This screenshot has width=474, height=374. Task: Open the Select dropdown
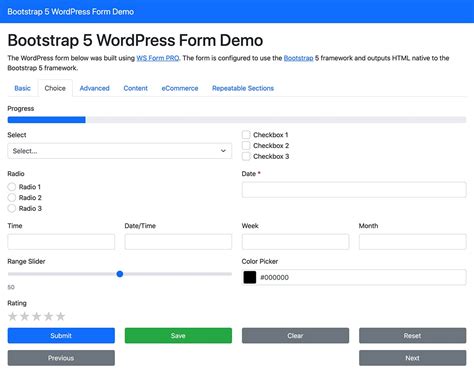[120, 151]
